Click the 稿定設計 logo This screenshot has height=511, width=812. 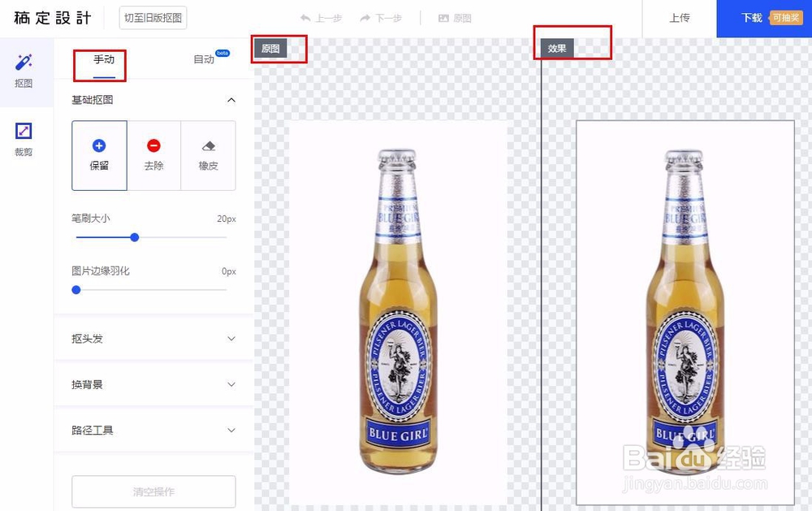point(53,18)
